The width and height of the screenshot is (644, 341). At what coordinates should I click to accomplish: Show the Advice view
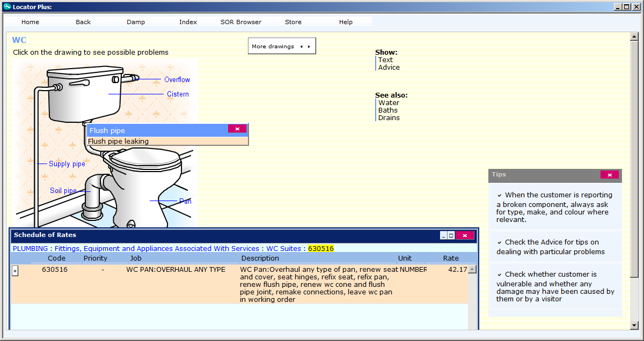(389, 67)
